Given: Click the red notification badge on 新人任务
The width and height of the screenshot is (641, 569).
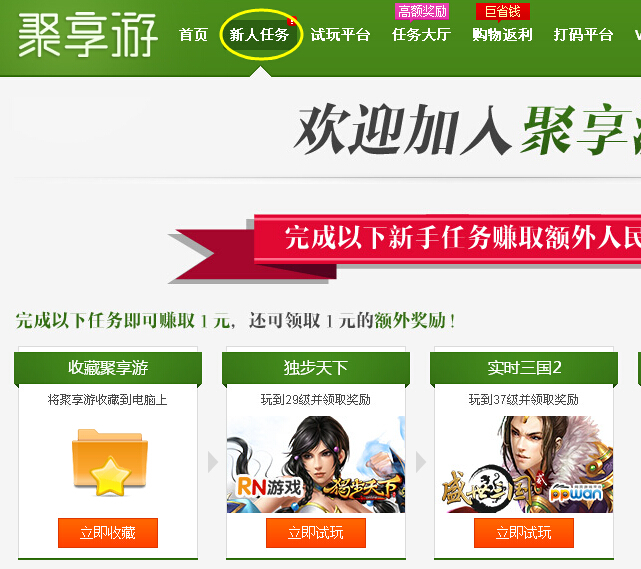Looking at the screenshot, I should 292,21.
